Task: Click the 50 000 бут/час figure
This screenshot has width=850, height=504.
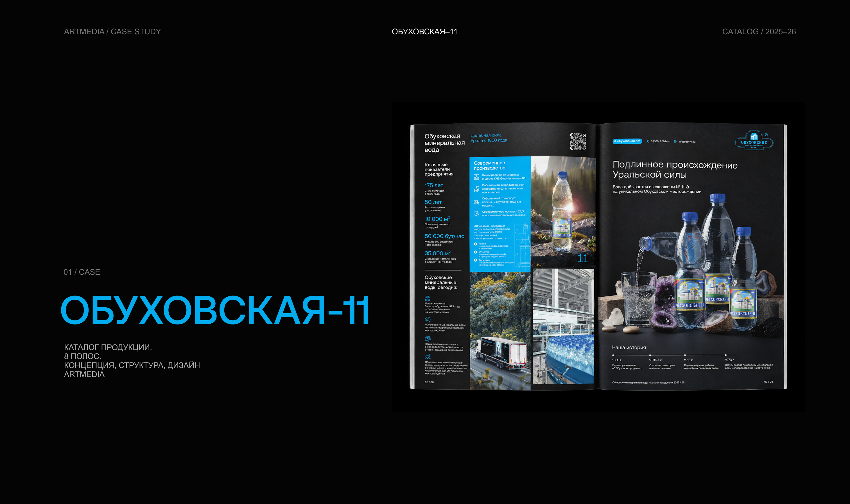Action: click(444, 236)
